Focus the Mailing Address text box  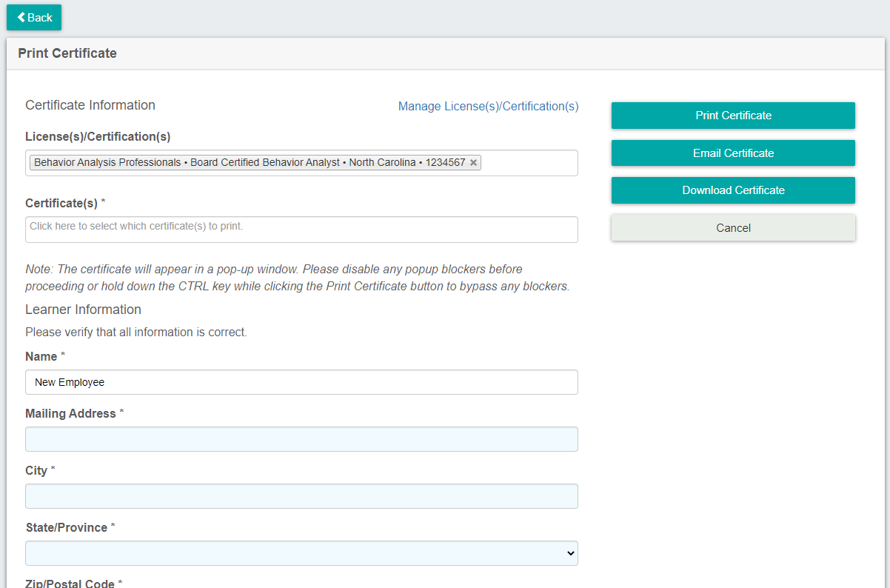pyautogui.click(x=301, y=439)
